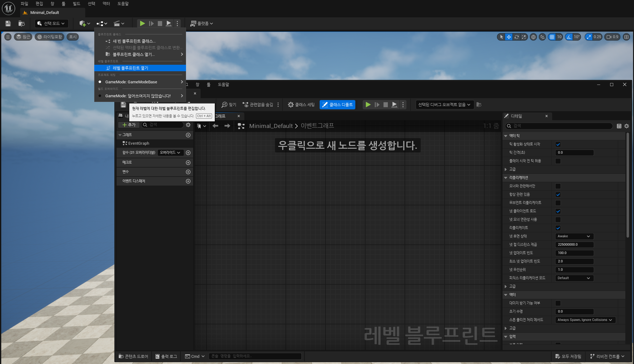634x364 pixels.
Task: Click the console command input field
Action: pos(255,356)
